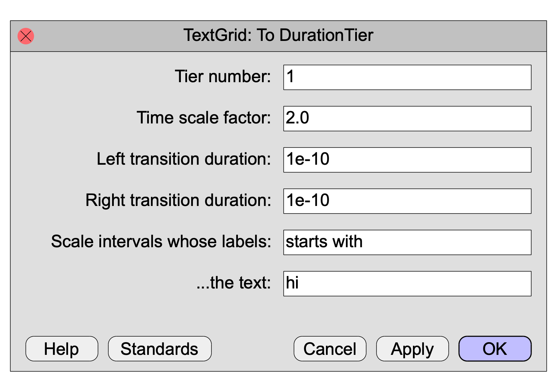The height and width of the screenshot is (392, 557).
Task: Click the empty gray area between Standards and Cancel
Action: [x=253, y=349]
